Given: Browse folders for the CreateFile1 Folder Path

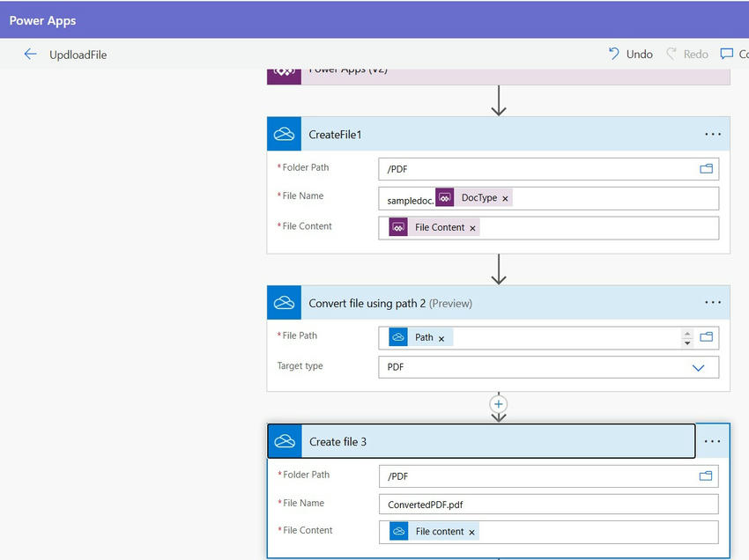Looking at the screenshot, I should (706, 169).
